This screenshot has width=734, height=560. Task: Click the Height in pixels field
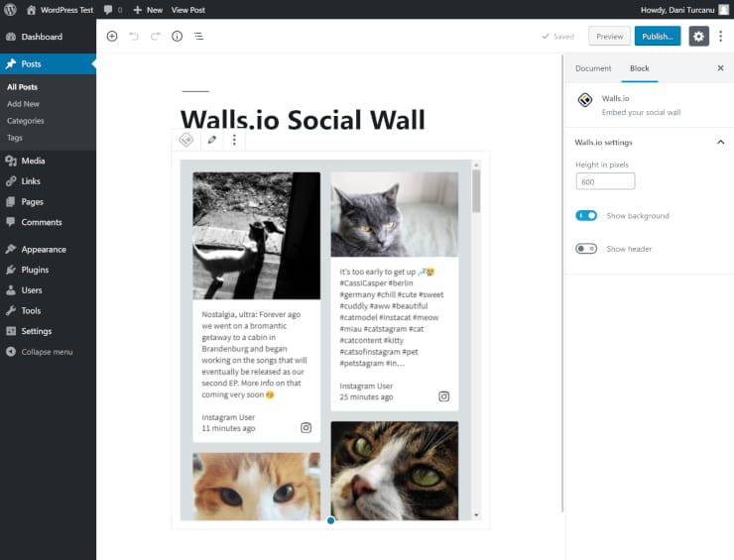(x=605, y=181)
